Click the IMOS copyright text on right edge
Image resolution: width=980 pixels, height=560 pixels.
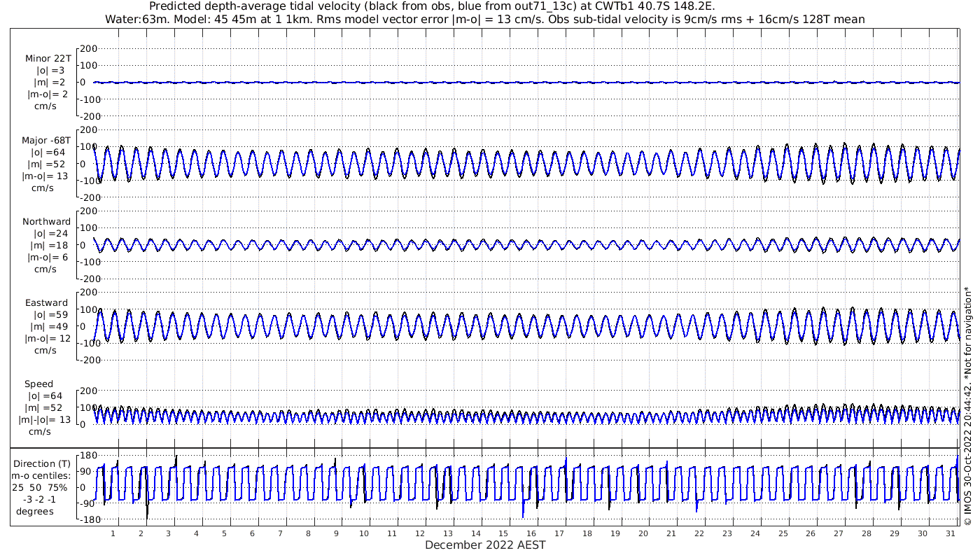coord(968,407)
